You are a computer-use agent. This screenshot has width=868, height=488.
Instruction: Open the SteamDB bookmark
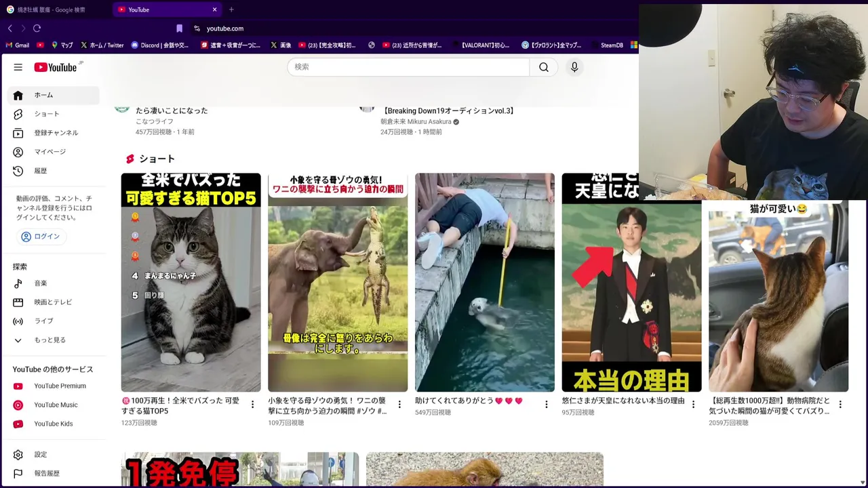pyautogui.click(x=606, y=45)
